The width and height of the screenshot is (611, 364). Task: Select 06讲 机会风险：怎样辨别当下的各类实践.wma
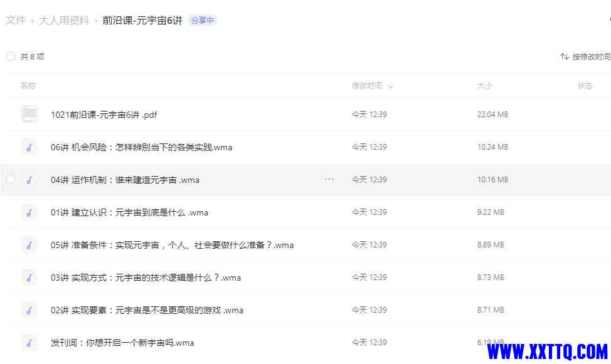141,148
